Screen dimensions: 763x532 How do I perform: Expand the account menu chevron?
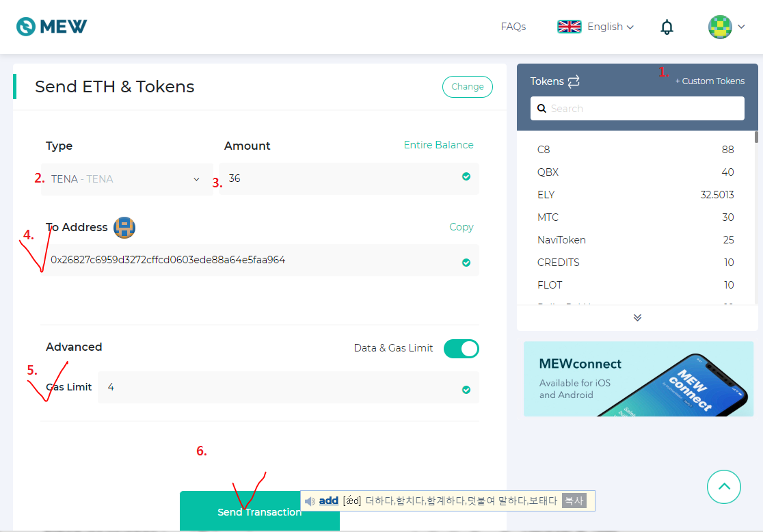741,27
